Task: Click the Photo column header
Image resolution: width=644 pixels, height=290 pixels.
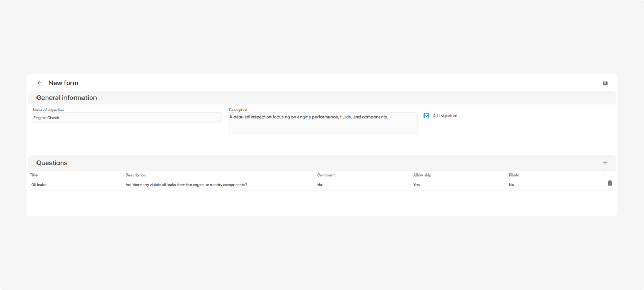Action: [514, 175]
